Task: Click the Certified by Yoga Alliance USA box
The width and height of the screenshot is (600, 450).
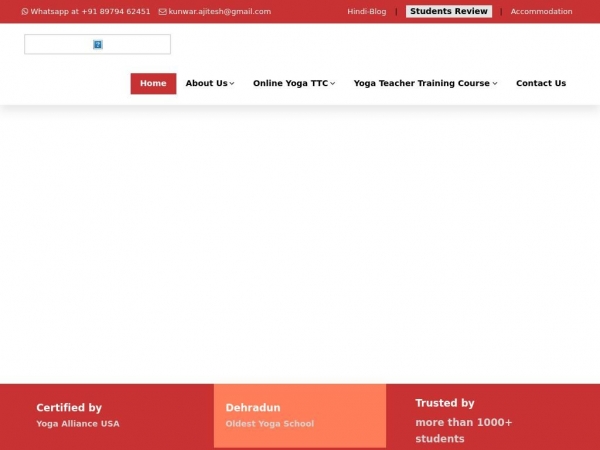Action: (107, 416)
